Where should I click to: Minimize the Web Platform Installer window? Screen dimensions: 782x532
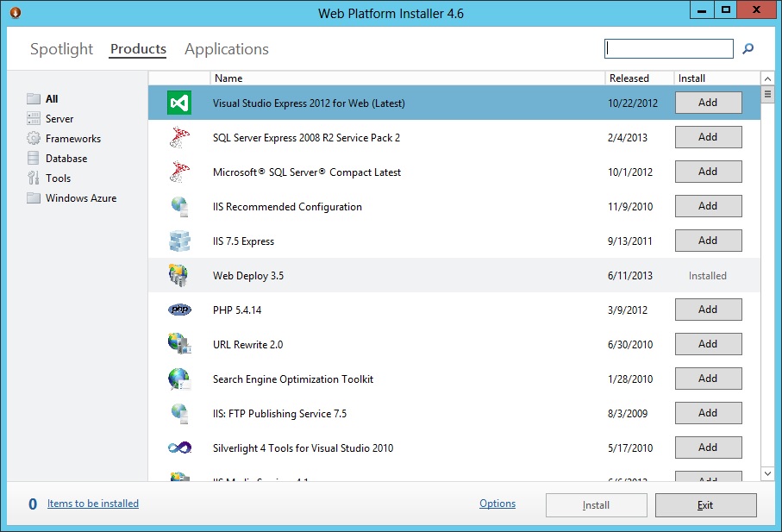702,10
